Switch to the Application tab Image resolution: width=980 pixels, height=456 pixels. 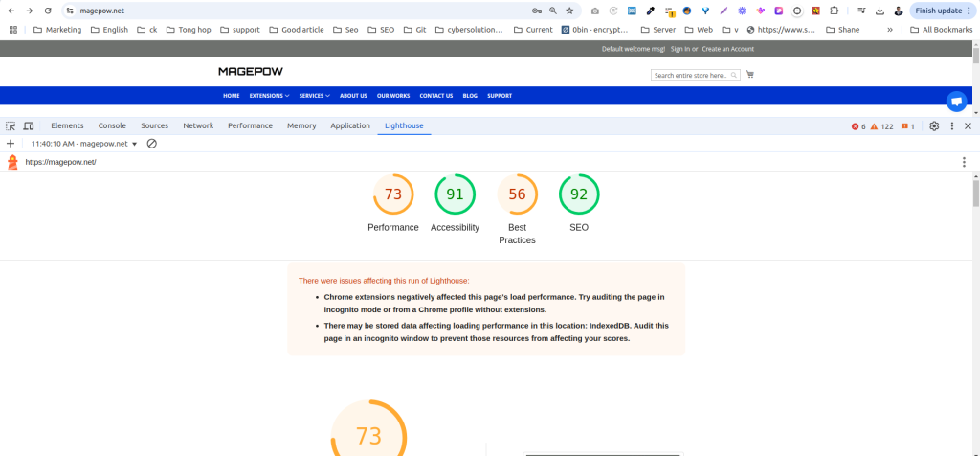[350, 125]
